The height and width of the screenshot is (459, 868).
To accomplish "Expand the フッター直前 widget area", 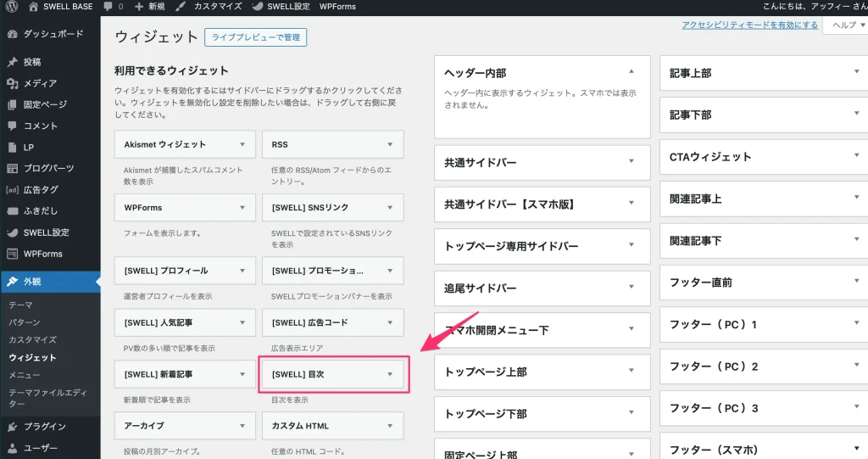I will point(857,281).
